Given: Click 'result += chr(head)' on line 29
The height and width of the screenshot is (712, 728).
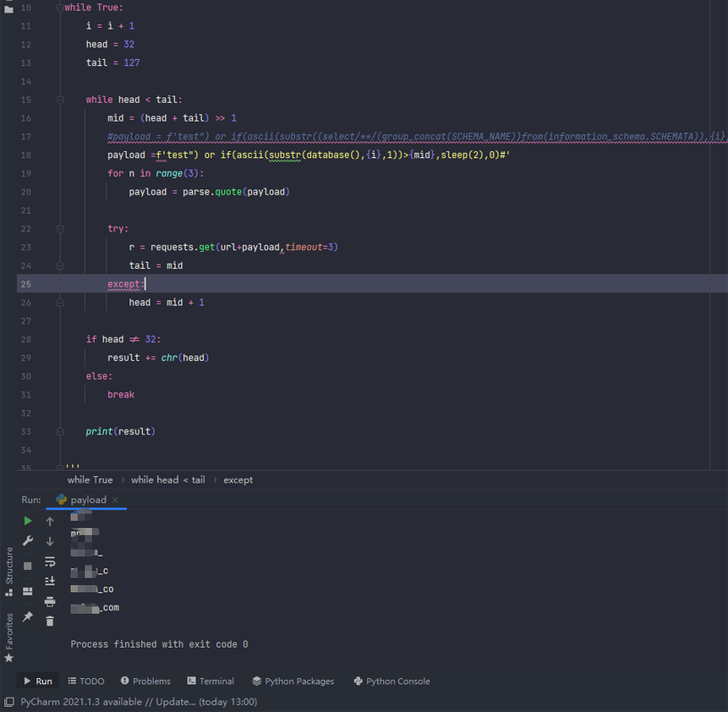Looking at the screenshot, I should coord(158,357).
